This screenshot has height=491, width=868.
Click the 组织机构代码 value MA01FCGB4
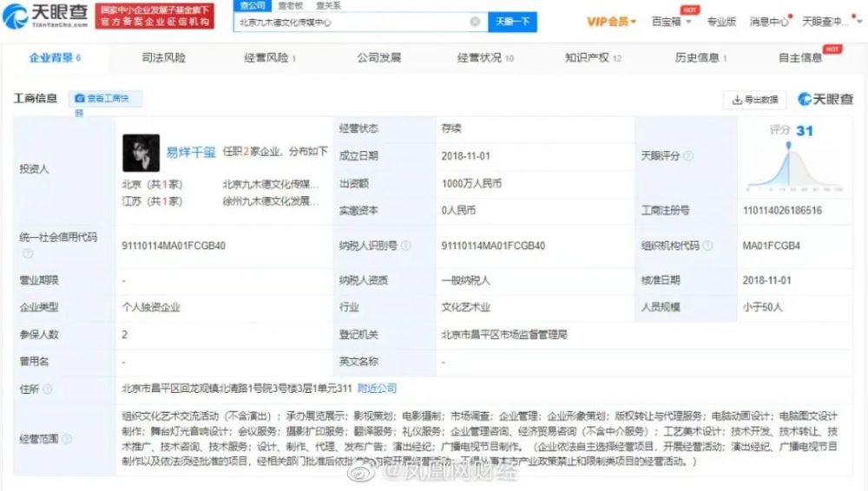pyautogui.click(x=771, y=245)
